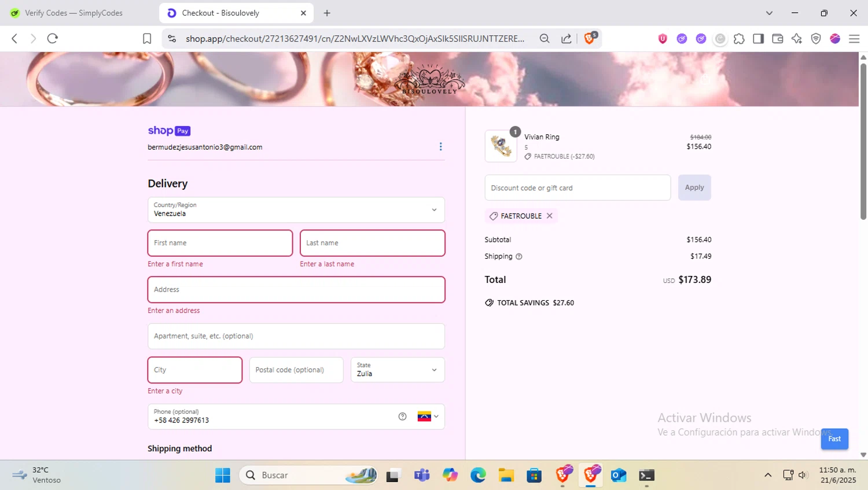Click the Vivian Ring product name

click(x=542, y=137)
